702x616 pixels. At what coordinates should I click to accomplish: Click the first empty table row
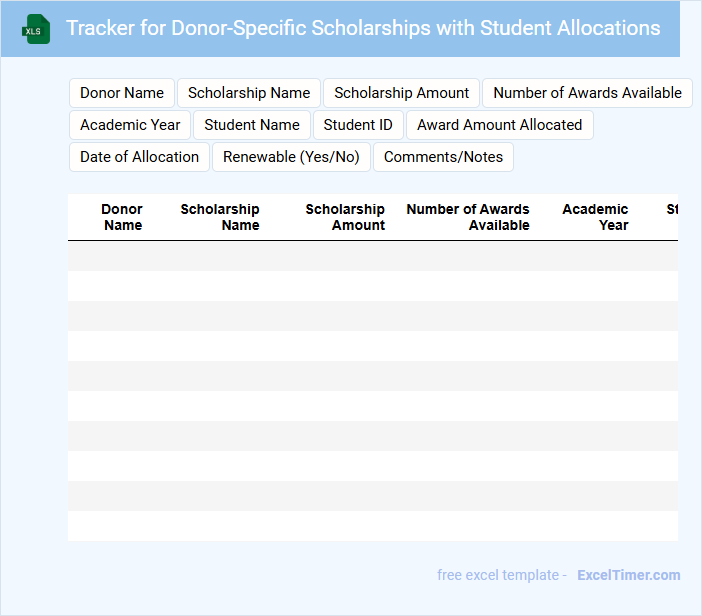[372, 256]
